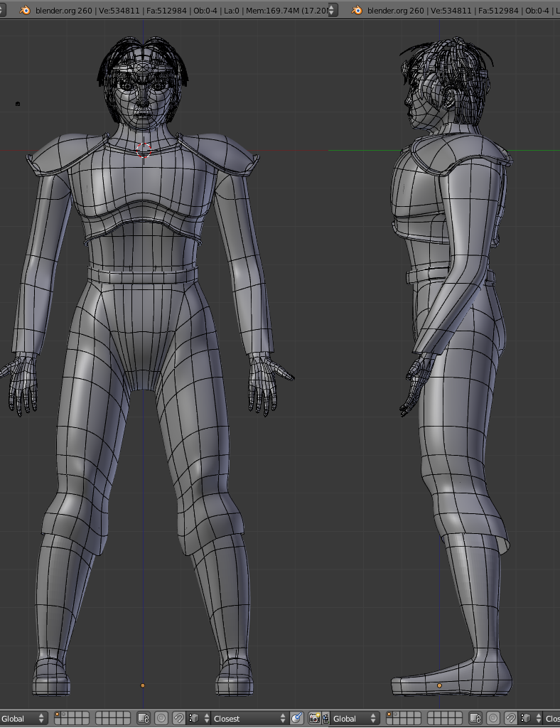The height and width of the screenshot is (728, 560).
Task: Enable proportional editing in right viewport toolbar
Action: [494, 719]
